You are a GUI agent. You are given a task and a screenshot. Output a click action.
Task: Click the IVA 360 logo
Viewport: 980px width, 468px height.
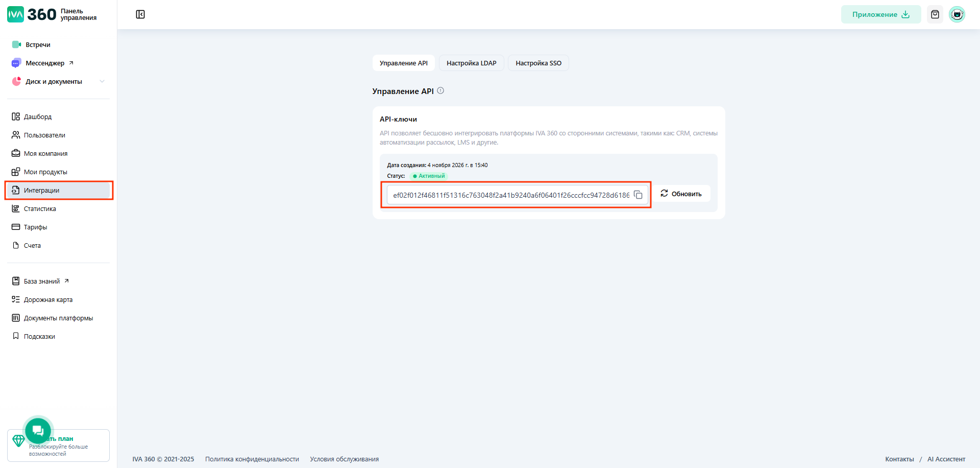click(32, 14)
